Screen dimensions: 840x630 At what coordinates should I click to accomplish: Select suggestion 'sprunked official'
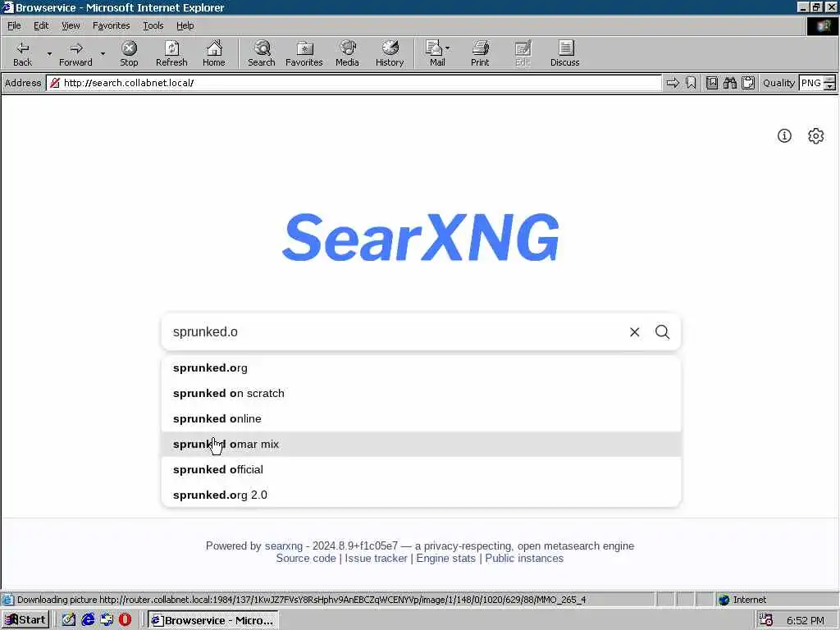(x=421, y=470)
